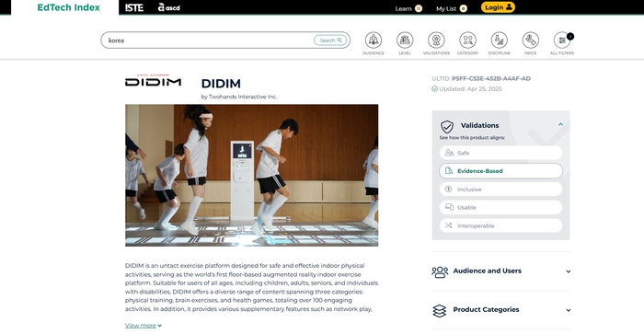644x334 pixels.
Task: Select the Evidence-Based validation
Action: coord(500,171)
